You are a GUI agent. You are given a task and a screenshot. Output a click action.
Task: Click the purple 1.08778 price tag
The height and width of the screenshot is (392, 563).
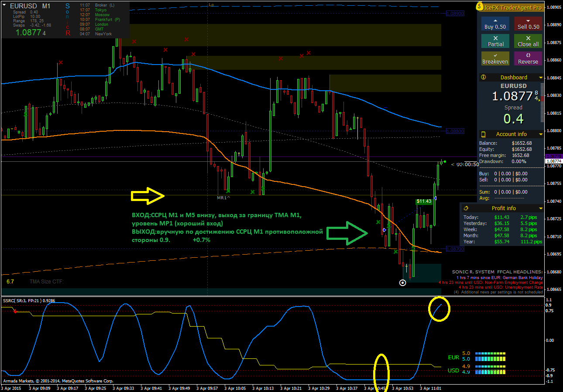(554, 156)
